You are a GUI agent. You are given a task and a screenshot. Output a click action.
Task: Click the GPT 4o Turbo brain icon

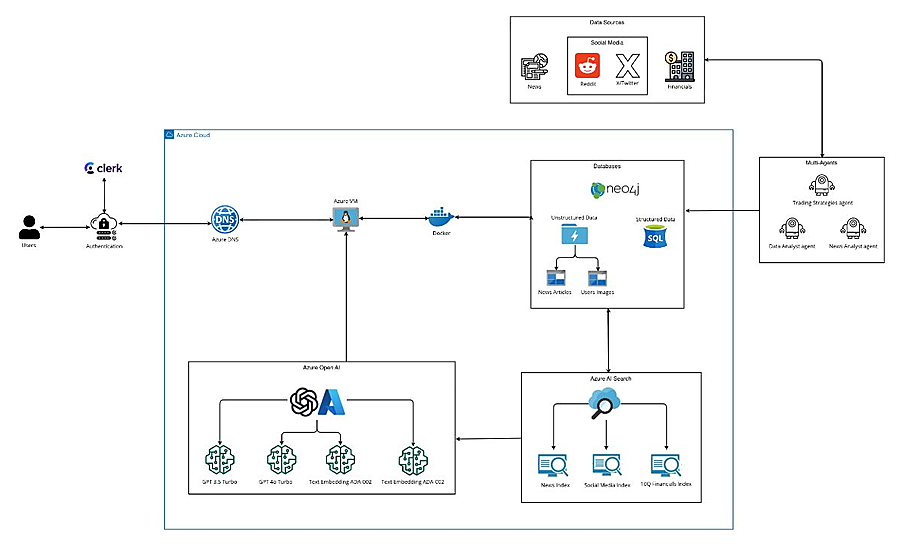point(281,460)
